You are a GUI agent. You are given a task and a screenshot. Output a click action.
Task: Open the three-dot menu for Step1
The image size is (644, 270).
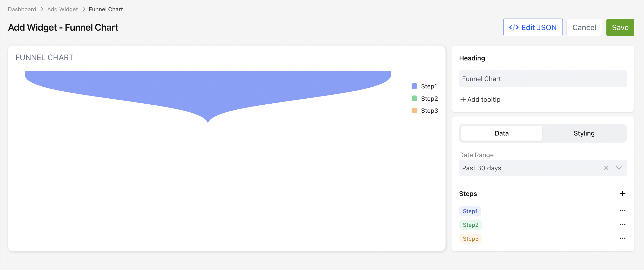pos(623,211)
